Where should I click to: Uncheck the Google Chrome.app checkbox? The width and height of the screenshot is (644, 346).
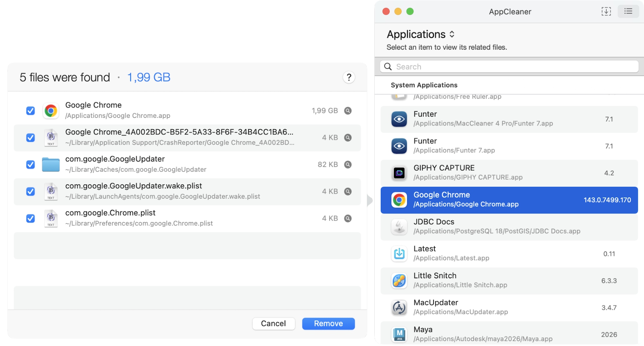(31, 111)
